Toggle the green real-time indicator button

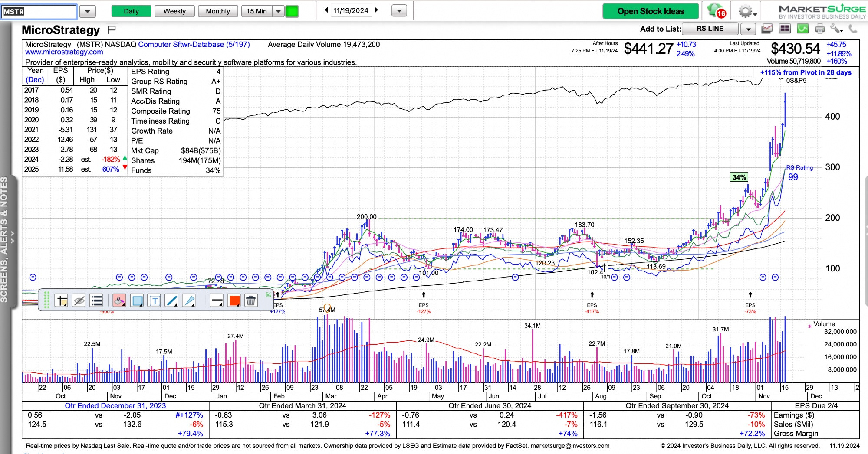(x=292, y=11)
